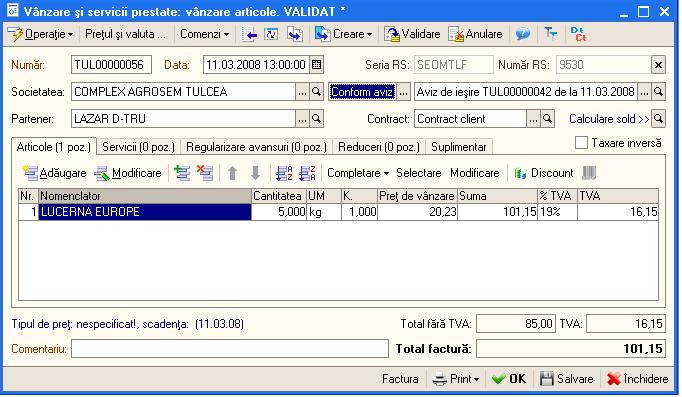Click the sort Z-A descending icon

coord(307,173)
